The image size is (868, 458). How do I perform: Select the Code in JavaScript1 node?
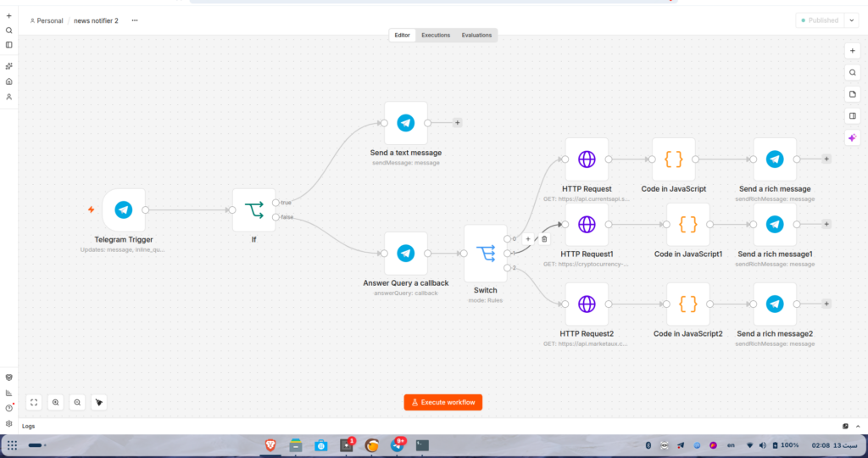pyautogui.click(x=688, y=224)
